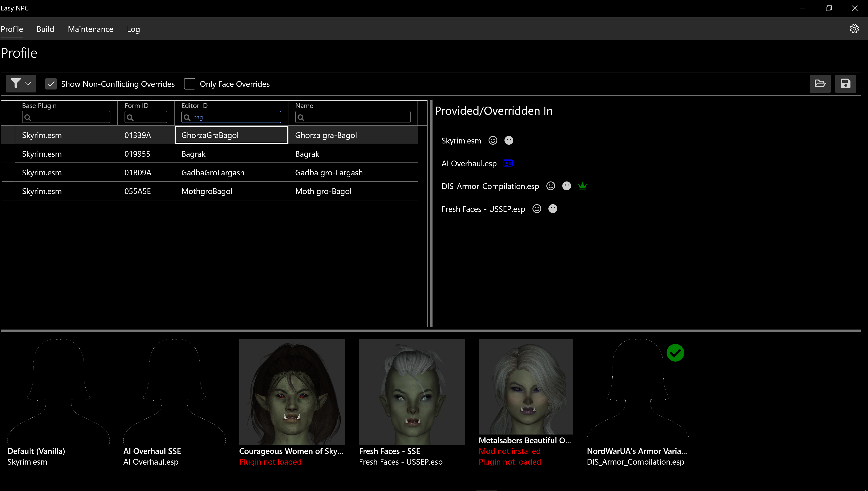Switch to the Build tab
This screenshot has width=868, height=491.
pyautogui.click(x=45, y=29)
